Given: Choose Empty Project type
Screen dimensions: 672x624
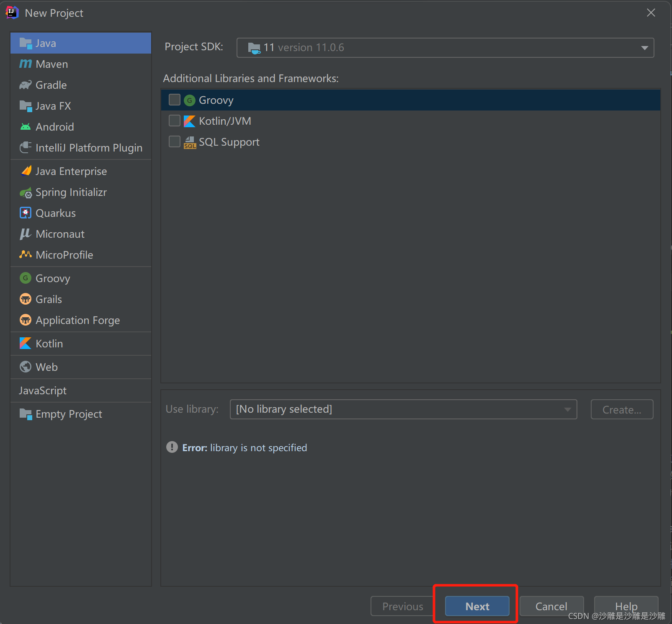Looking at the screenshot, I should [x=81, y=414].
